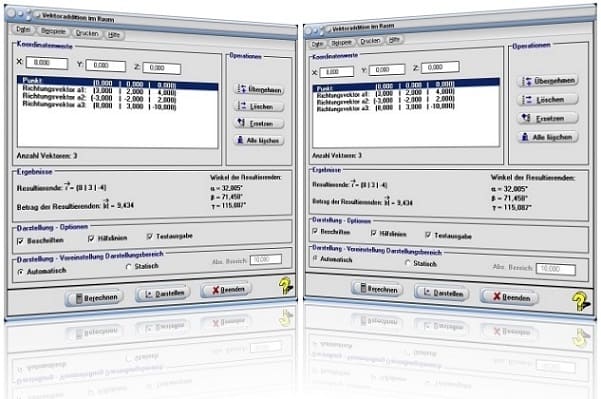
Task: Toggle Textausgabe checkbox in left window
Action: (x=149, y=236)
